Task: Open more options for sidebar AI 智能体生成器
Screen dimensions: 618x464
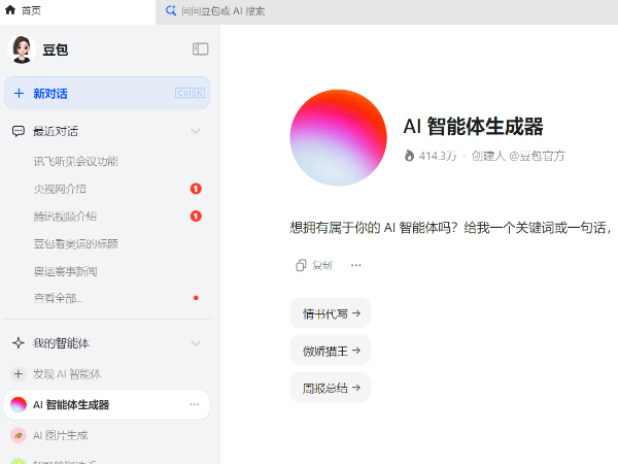Action: point(194,404)
